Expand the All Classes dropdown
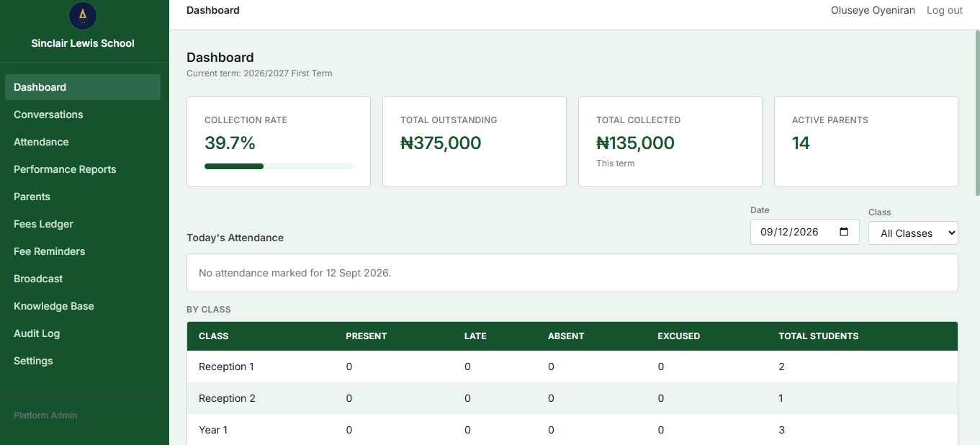 coord(913,233)
